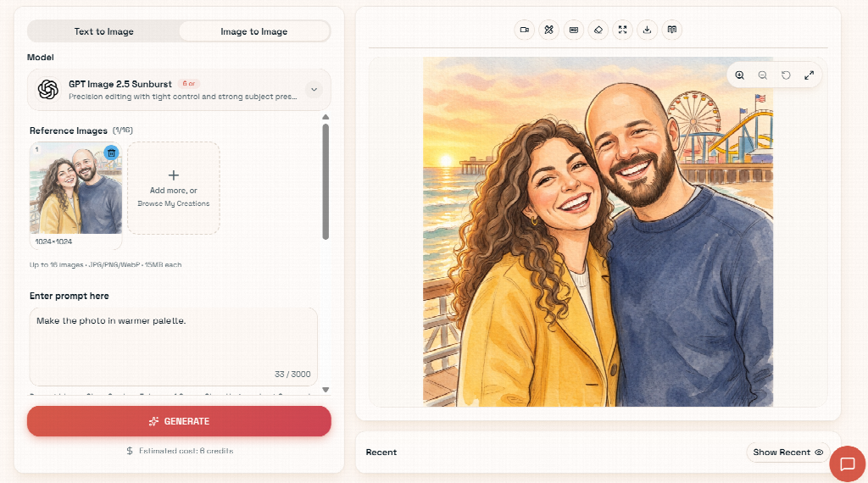Click the scrollbar up arrow
This screenshot has height=483, width=868.
325,117
